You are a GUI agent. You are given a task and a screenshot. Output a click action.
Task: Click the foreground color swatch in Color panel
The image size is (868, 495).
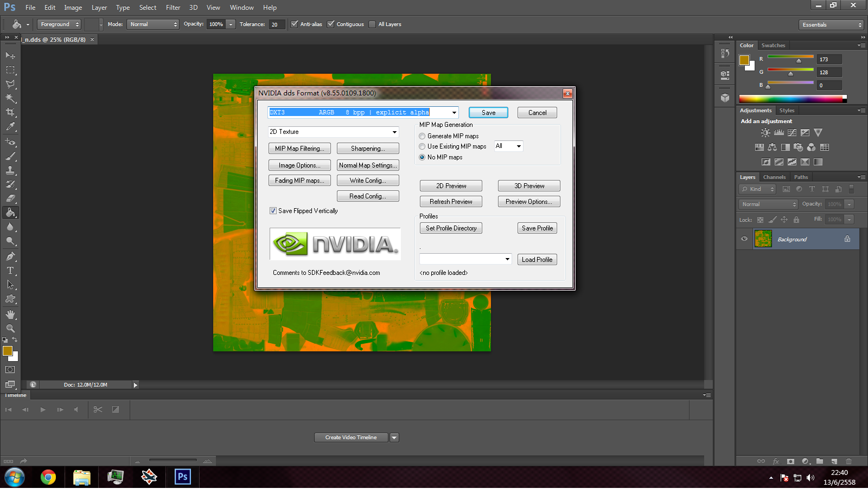click(x=744, y=60)
